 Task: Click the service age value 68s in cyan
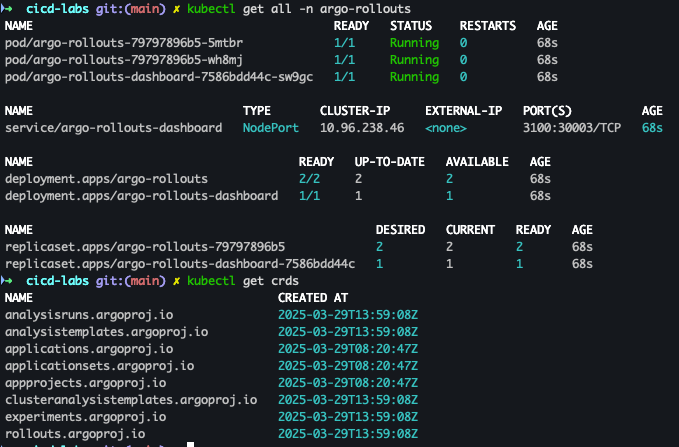652,128
